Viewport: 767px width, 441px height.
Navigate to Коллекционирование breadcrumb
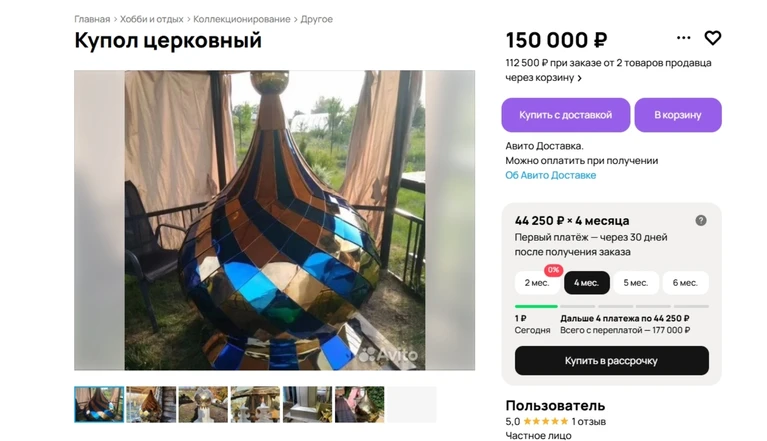click(x=242, y=19)
